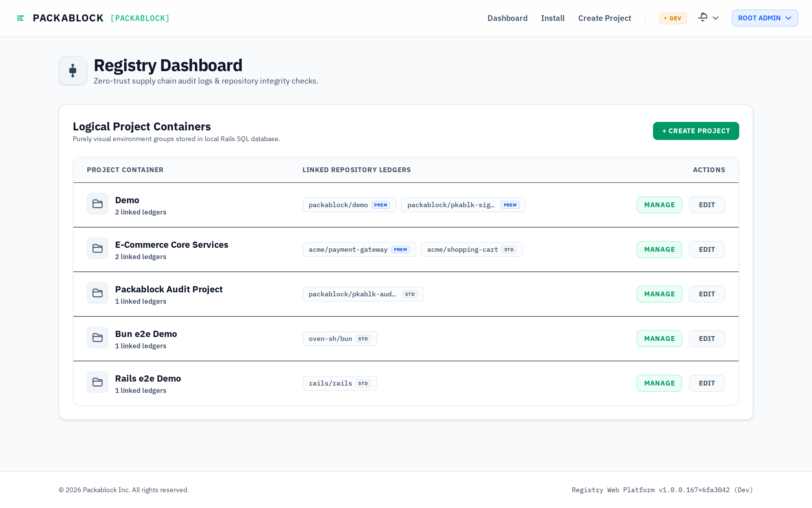Image resolution: width=812 pixels, height=508 pixels.
Task: Expand the chevron next to the bell
Action: pyautogui.click(x=715, y=18)
